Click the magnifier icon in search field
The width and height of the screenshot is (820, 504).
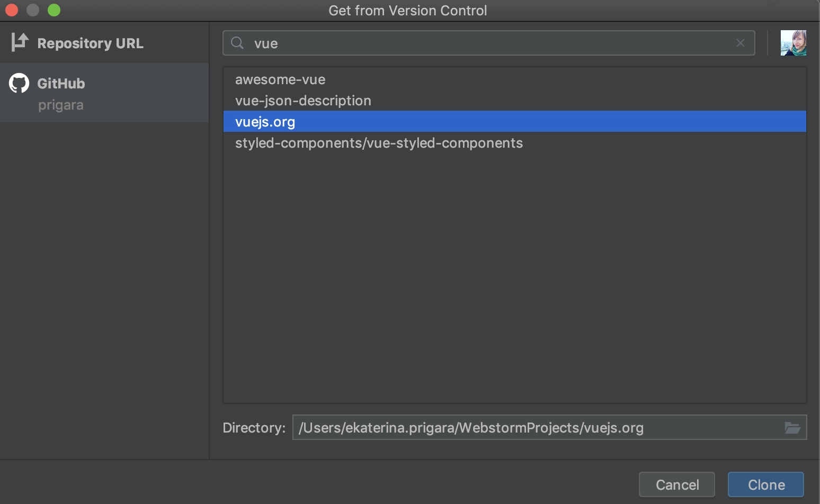[x=238, y=43]
